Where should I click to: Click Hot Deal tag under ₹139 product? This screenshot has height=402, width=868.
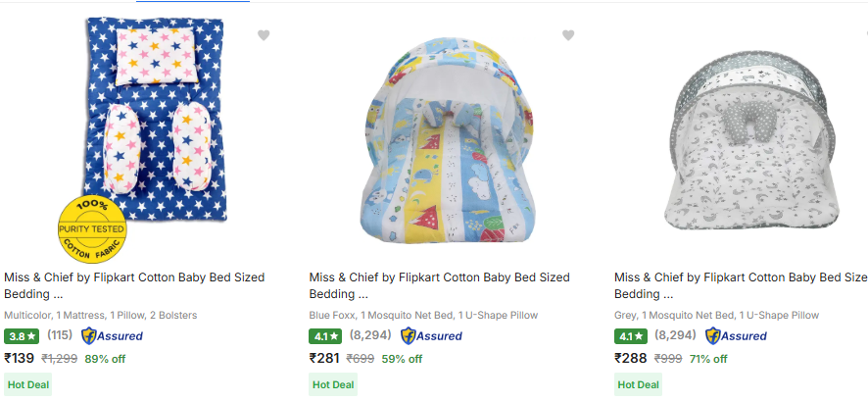pos(27,385)
